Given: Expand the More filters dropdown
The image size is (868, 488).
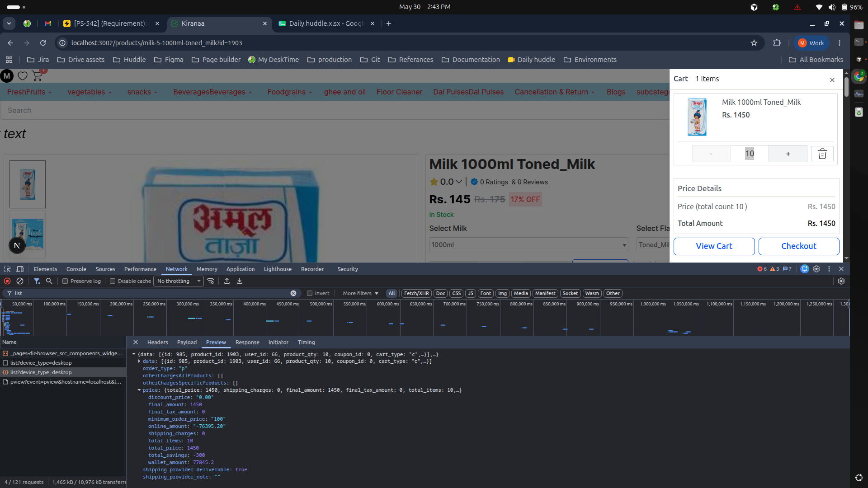Looking at the screenshot, I should pyautogui.click(x=360, y=293).
